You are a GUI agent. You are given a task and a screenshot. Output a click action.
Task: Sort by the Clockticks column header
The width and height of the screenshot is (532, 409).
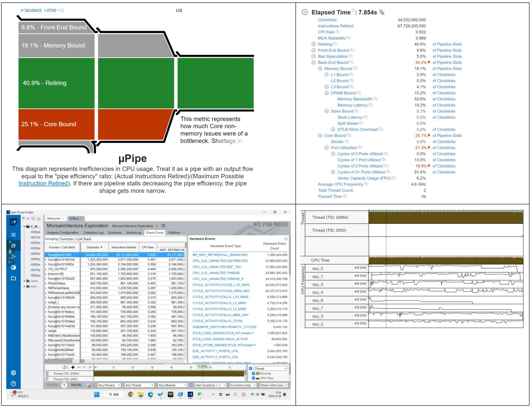tap(95, 247)
